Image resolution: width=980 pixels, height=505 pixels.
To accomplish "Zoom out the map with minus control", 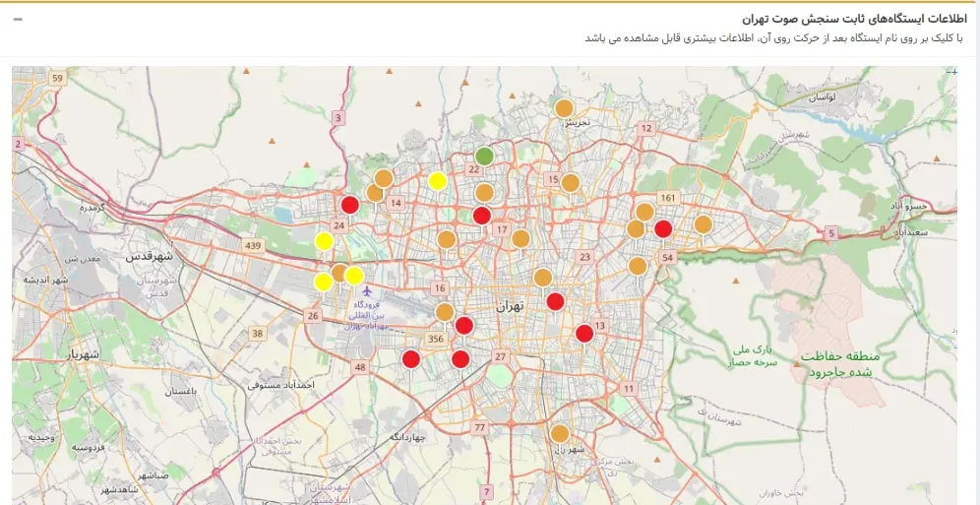I will pyautogui.click(x=949, y=73).
